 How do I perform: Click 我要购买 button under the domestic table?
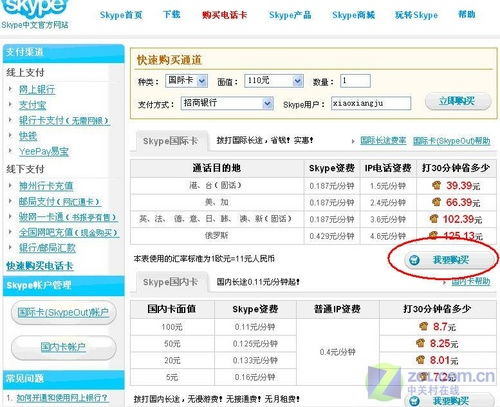point(450,400)
